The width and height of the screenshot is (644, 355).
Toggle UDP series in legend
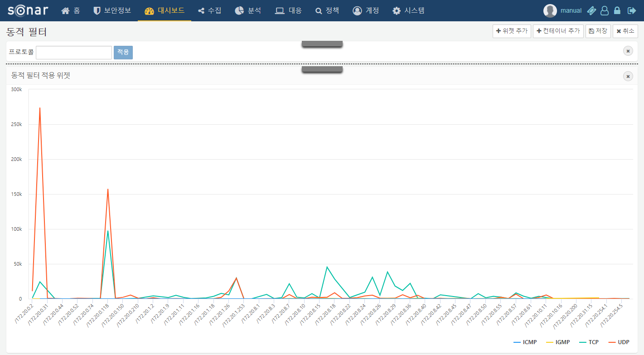tap(619, 342)
